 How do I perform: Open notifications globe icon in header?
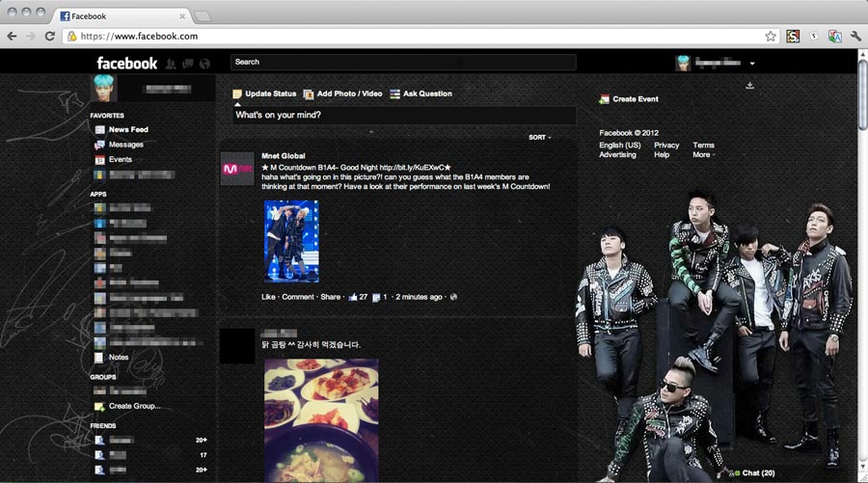[204, 64]
